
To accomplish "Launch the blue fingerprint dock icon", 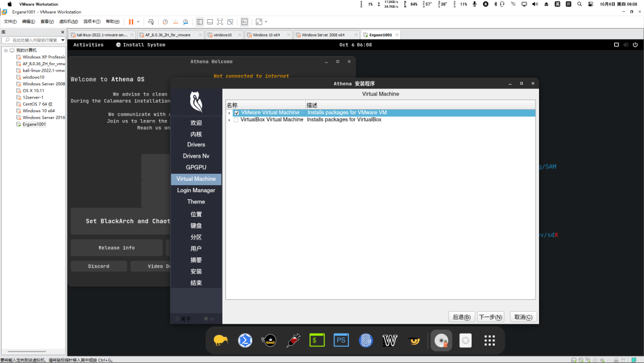I will (366, 340).
